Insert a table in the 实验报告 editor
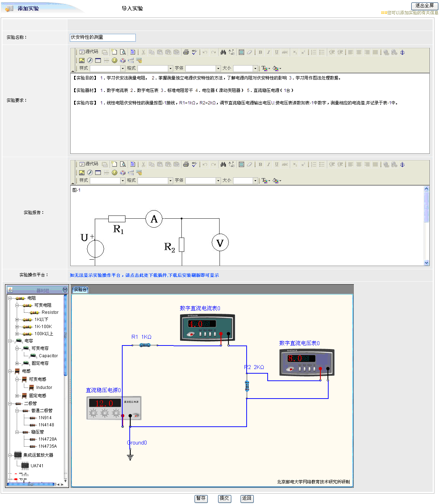Screen dimensions: 448x504 pyautogui.click(x=98, y=173)
